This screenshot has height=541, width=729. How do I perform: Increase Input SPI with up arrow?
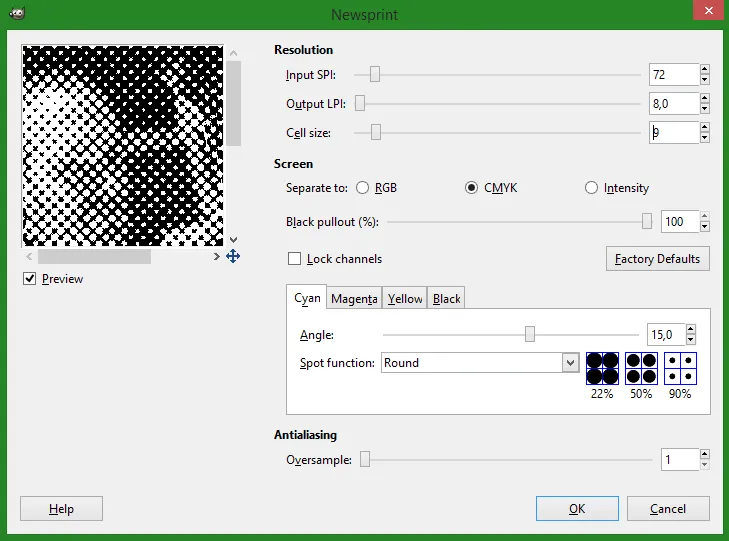pyautogui.click(x=705, y=69)
